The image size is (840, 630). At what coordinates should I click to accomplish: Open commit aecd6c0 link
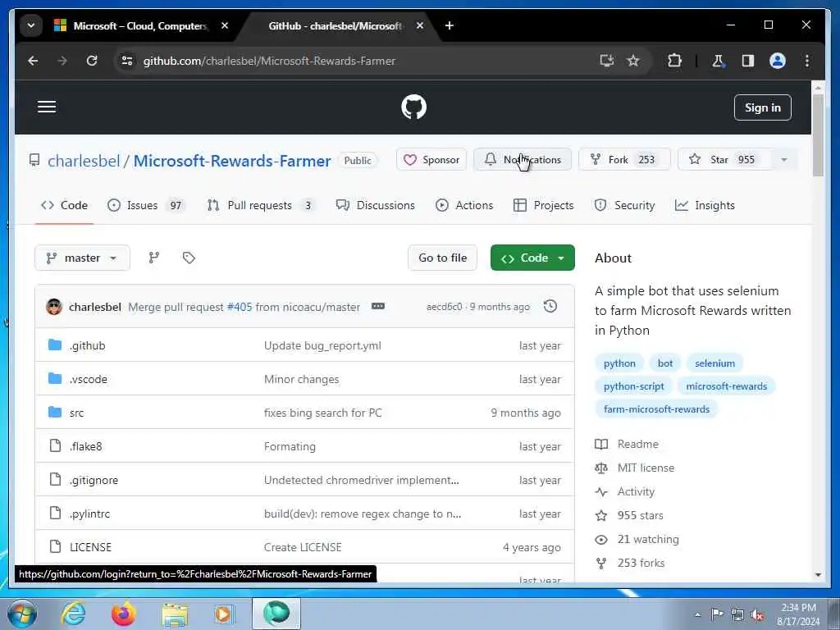(x=444, y=307)
